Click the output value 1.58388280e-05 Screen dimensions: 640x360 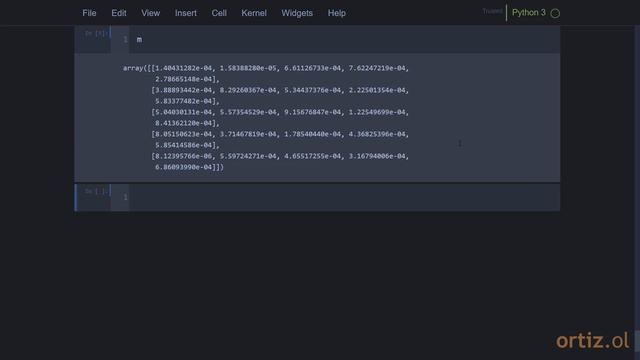tap(248, 68)
